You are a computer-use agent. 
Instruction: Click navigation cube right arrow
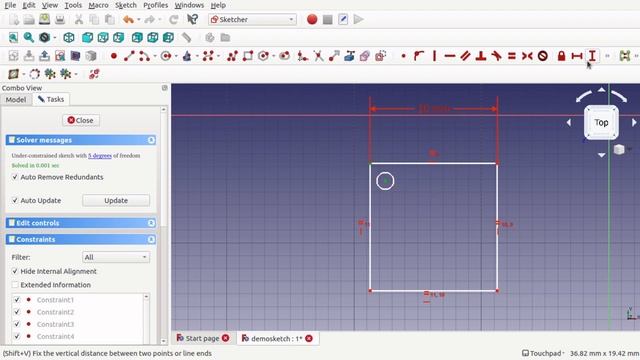coord(634,122)
